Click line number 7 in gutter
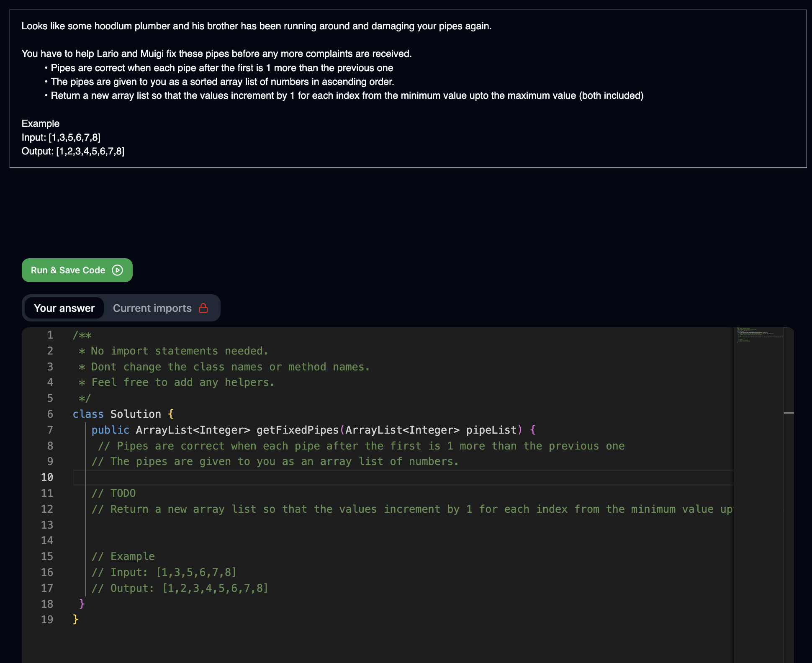Viewport: 812px width, 663px height. tap(50, 430)
